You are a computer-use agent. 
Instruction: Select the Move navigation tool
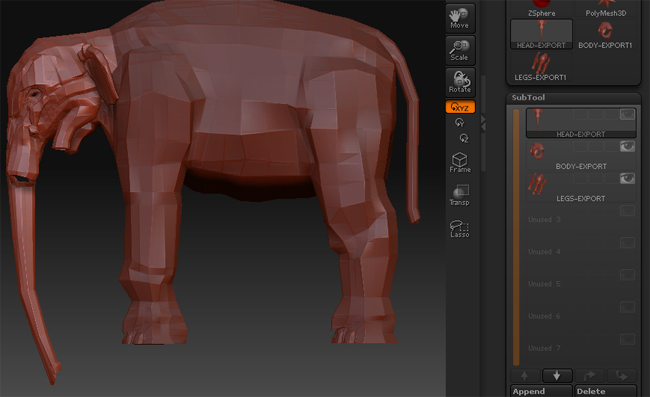[460, 19]
